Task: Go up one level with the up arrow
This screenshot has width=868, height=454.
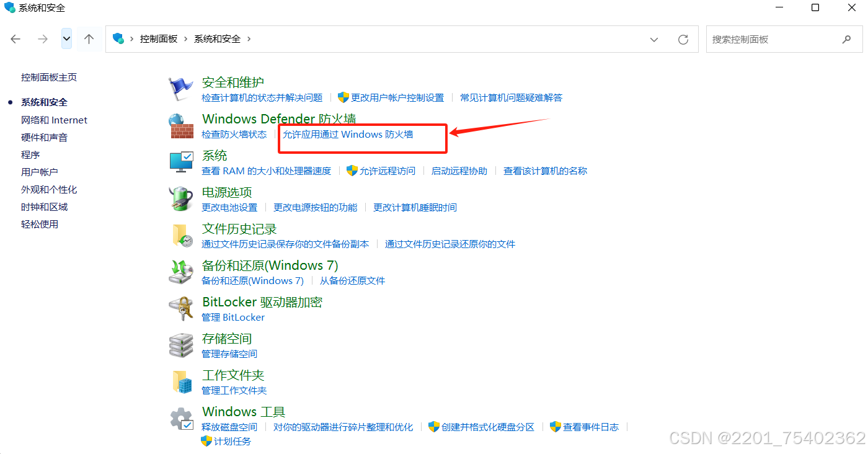Action: coord(89,39)
